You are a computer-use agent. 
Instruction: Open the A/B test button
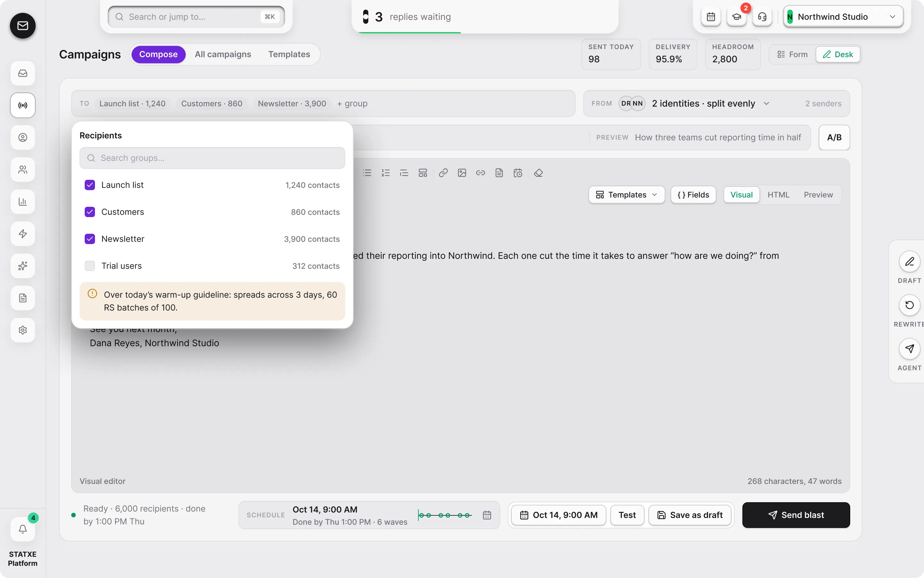pos(834,137)
